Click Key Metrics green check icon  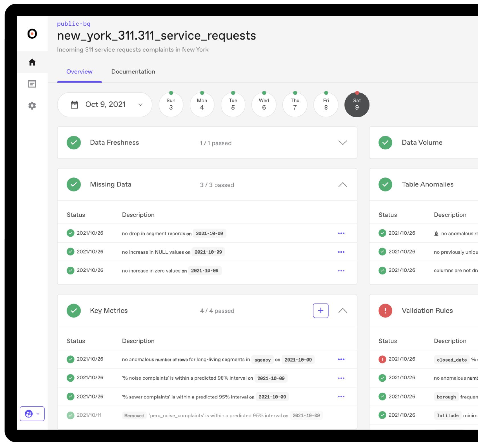[x=74, y=310]
